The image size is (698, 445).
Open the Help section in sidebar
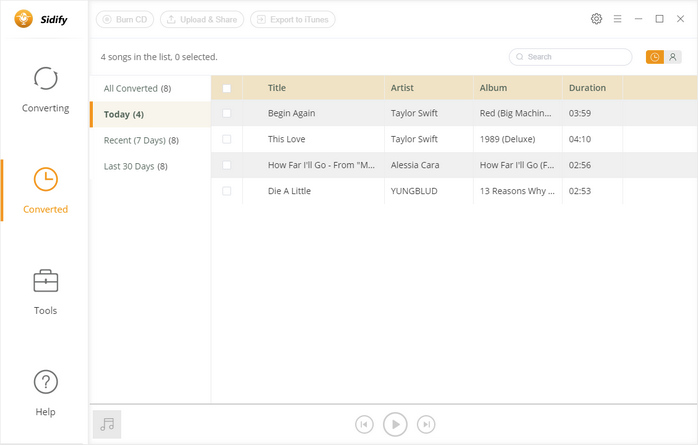pyautogui.click(x=45, y=393)
